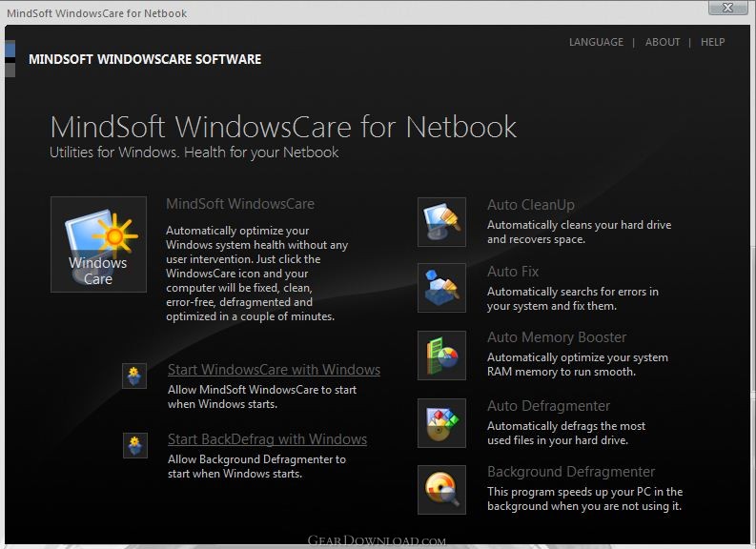Open the Auto CleanUp icon
Image resolution: width=756 pixels, height=549 pixels.
(x=441, y=222)
